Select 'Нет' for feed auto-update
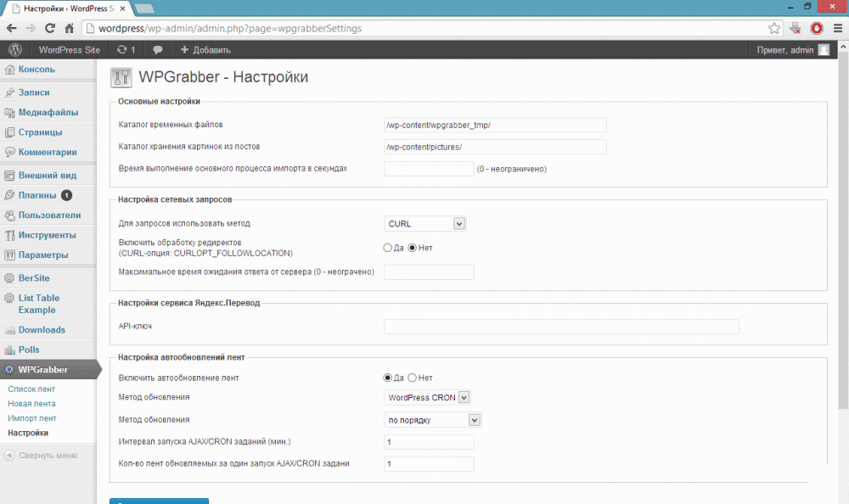The height and width of the screenshot is (504, 849). (x=413, y=378)
